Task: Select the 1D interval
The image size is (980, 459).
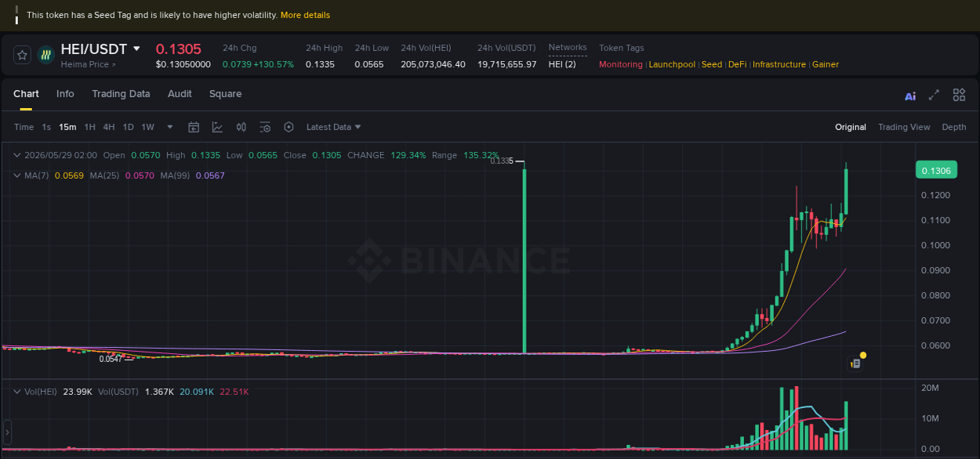Action: [128, 127]
